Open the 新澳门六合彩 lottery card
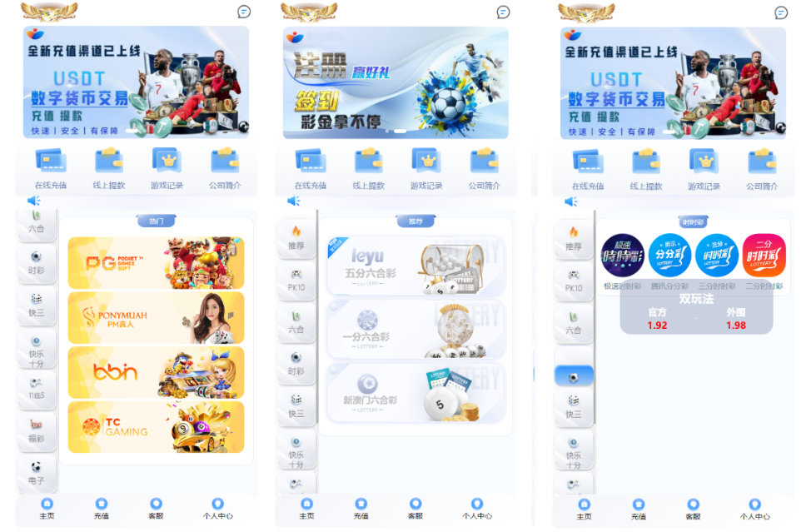The width and height of the screenshot is (806, 532). point(415,392)
